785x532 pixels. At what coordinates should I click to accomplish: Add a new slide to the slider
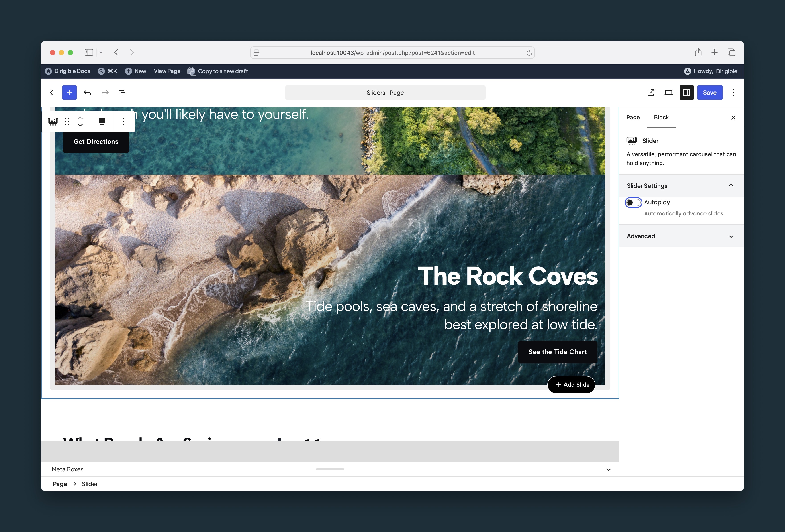click(571, 384)
